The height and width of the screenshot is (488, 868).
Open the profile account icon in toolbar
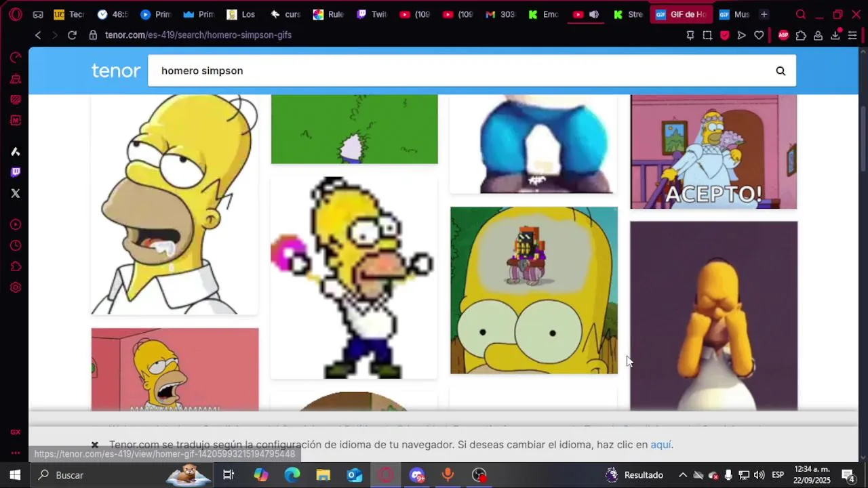[818, 35]
